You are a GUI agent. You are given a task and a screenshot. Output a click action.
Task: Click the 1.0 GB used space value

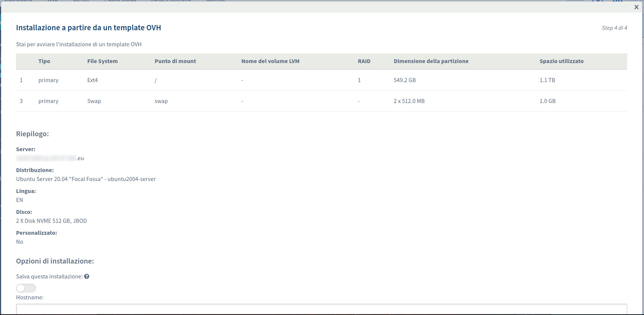click(x=548, y=101)
